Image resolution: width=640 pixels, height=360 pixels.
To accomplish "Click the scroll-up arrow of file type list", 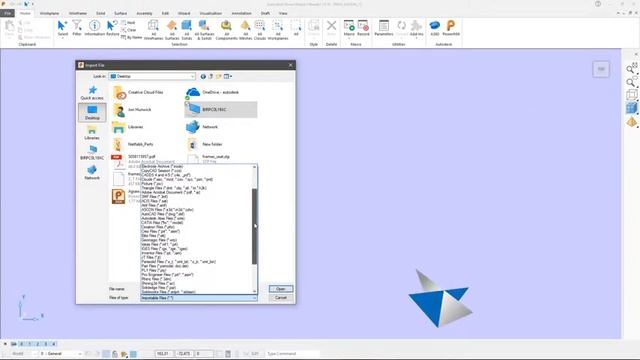I will [255, 167].
